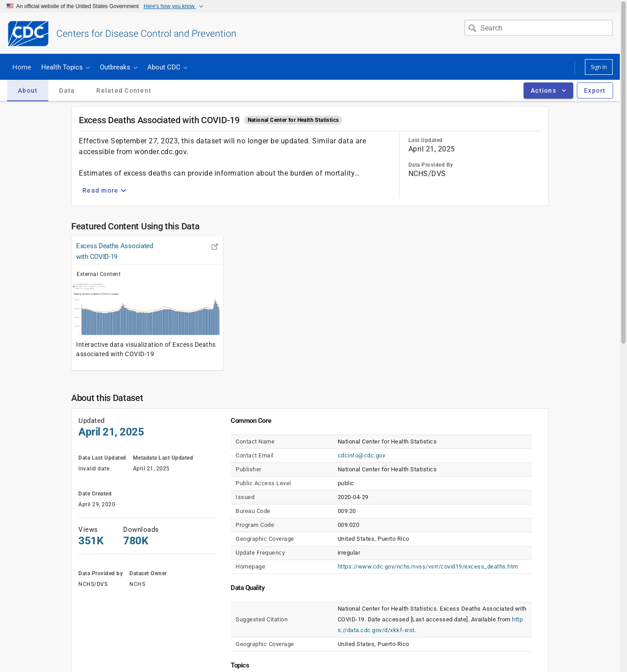This screenshot has height=672, width=627.
Task: Click the CDC logo icon
Action: point(28,34)
